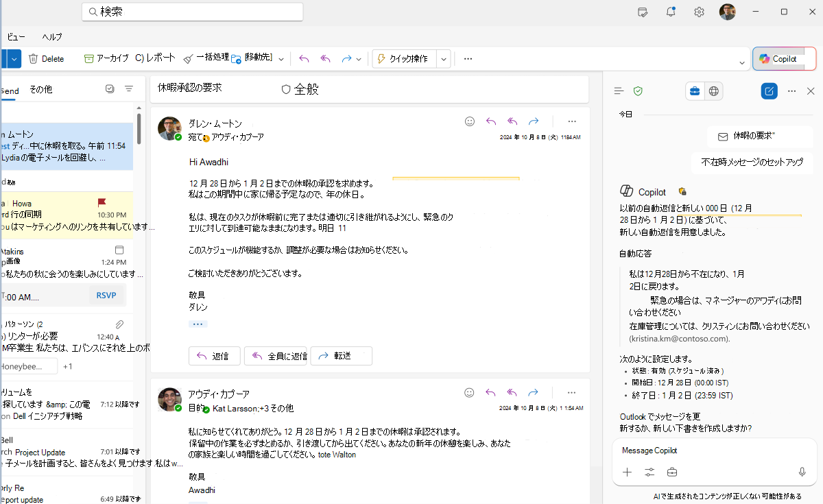Click the 全般 sensitivity label
The image size is (823, 504).
[x=300, y=89]
